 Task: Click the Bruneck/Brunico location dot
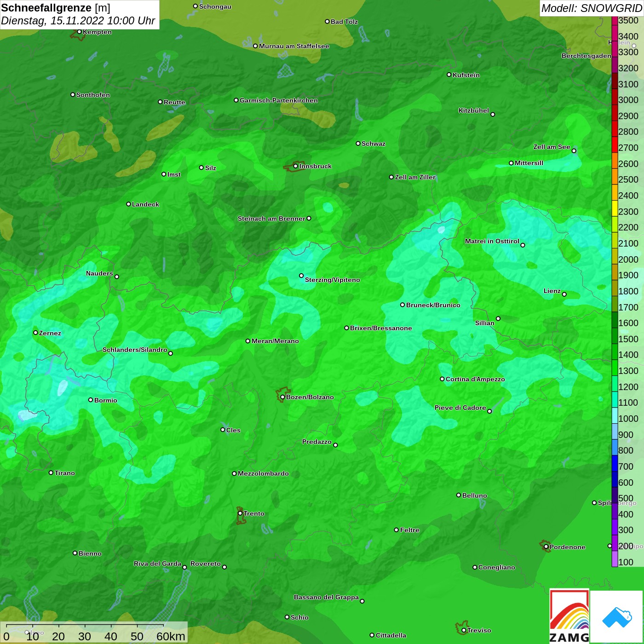click(x=402, y=305)
